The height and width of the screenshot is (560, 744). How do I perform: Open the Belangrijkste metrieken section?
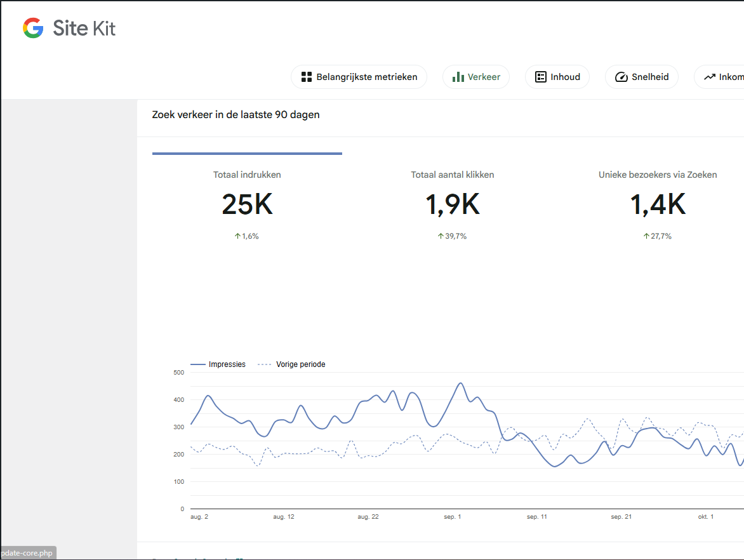[359, 77]
